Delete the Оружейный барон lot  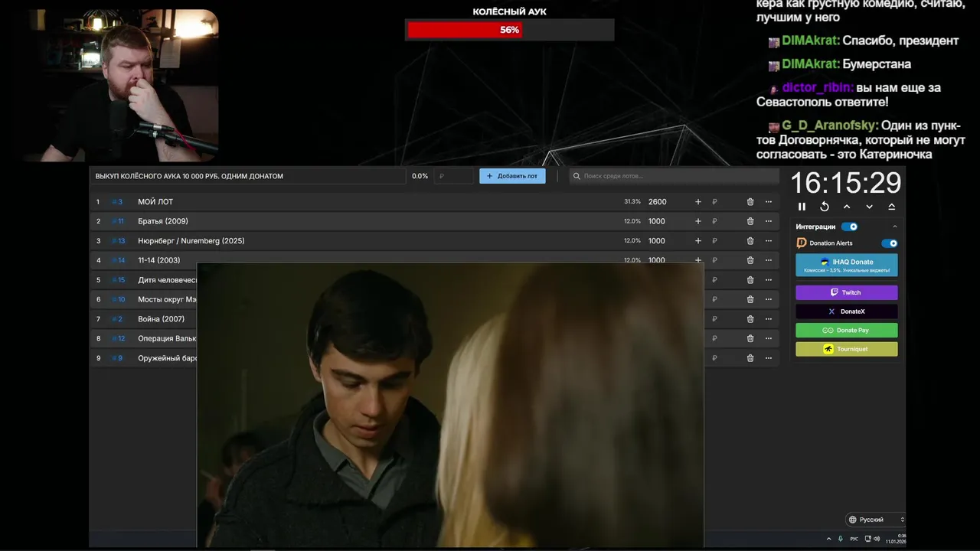[x=750, y=358]
